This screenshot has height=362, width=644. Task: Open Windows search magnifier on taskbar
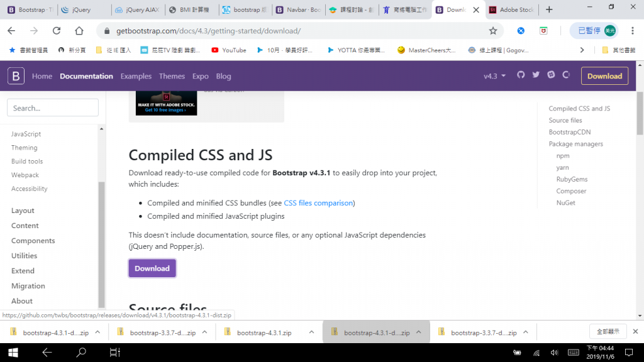[x=81, y=353]
